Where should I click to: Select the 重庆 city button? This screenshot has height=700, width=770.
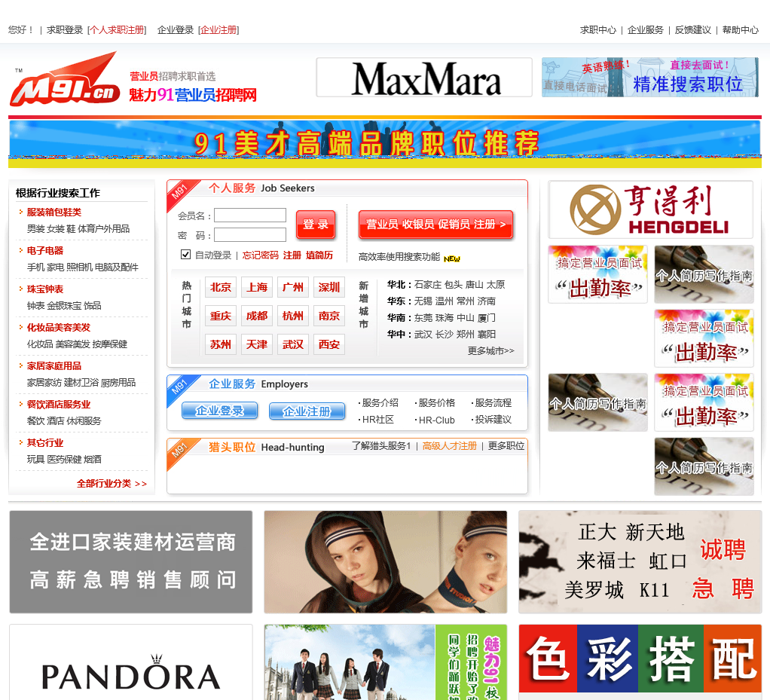(221, 316)
